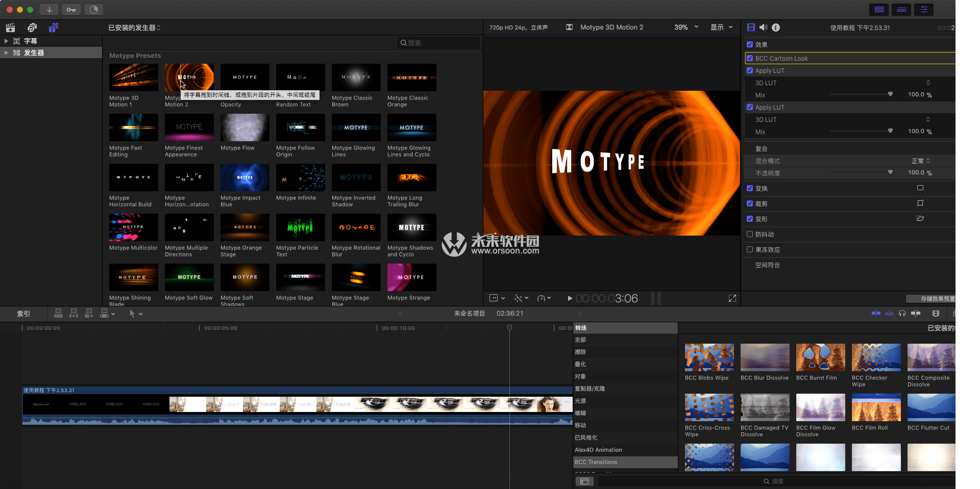Show background tasks progress icon
Image resolution: width=980 pixels, height=489 pixels.
[94, 10]
